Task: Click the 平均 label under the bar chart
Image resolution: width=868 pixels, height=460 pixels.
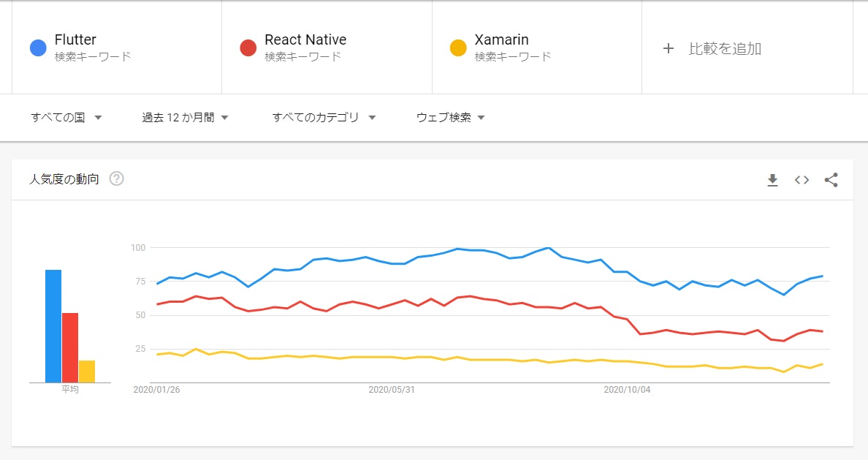Action: [69, 390]
